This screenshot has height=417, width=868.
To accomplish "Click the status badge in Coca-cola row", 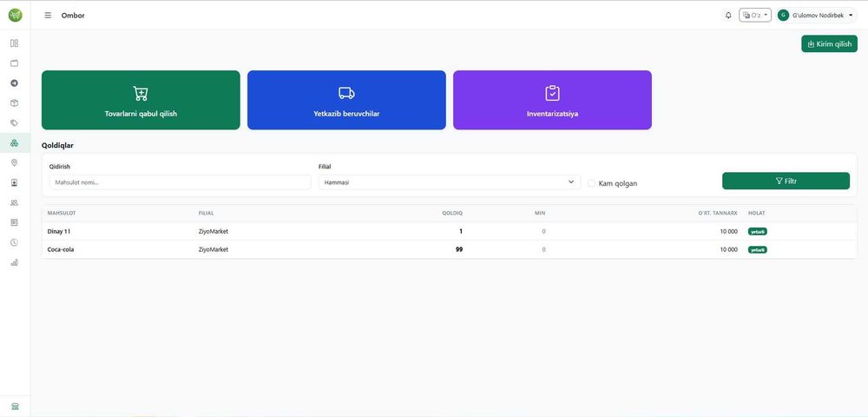I will click(x=757, y=249).
